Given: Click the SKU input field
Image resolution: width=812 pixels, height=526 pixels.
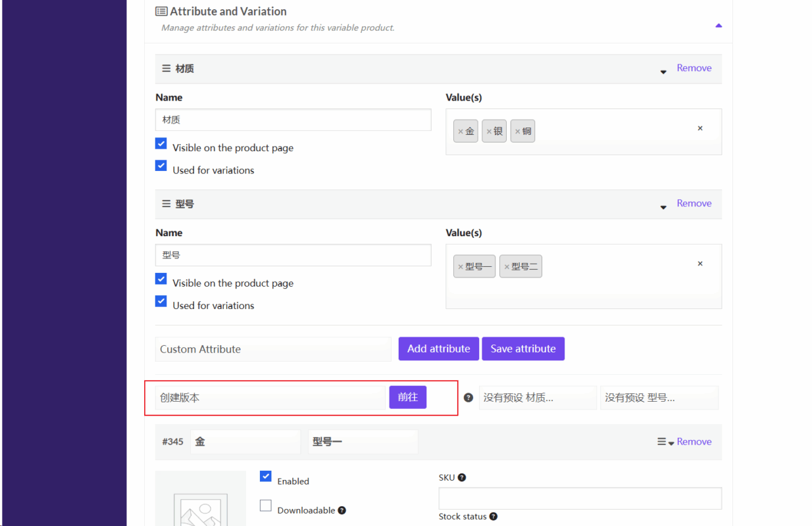Looking at the screenshot, I should (x=580, y=498).
